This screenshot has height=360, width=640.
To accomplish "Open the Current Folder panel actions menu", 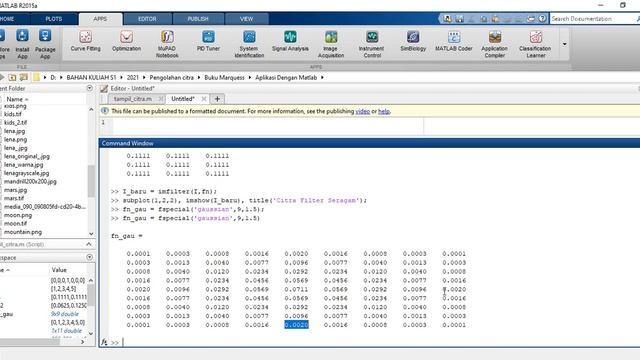I will [90, 88].
